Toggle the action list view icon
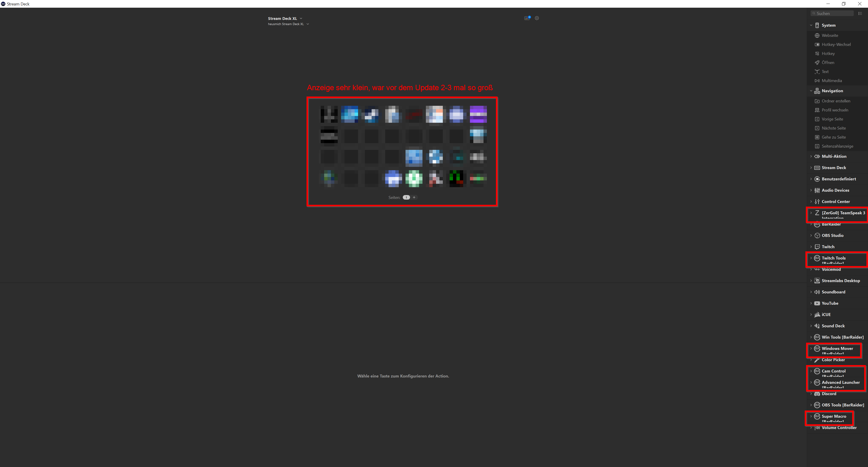This screenshot has height=467, width=868. (x=860, y=14)
